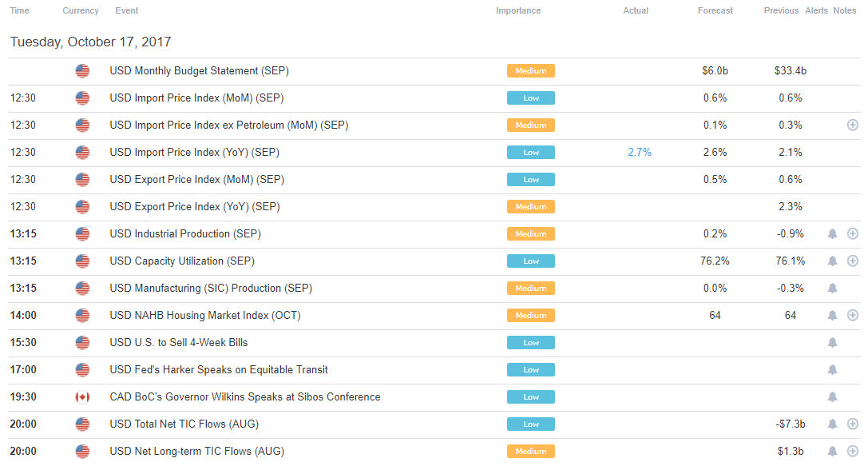Click the 2.7% actual value

click(x=640, y=153)
